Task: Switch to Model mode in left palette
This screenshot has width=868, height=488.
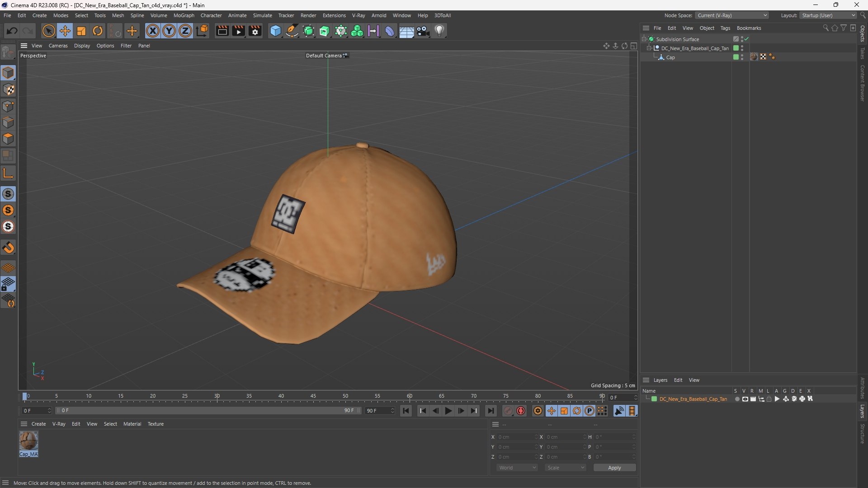Action: (8, 73)
